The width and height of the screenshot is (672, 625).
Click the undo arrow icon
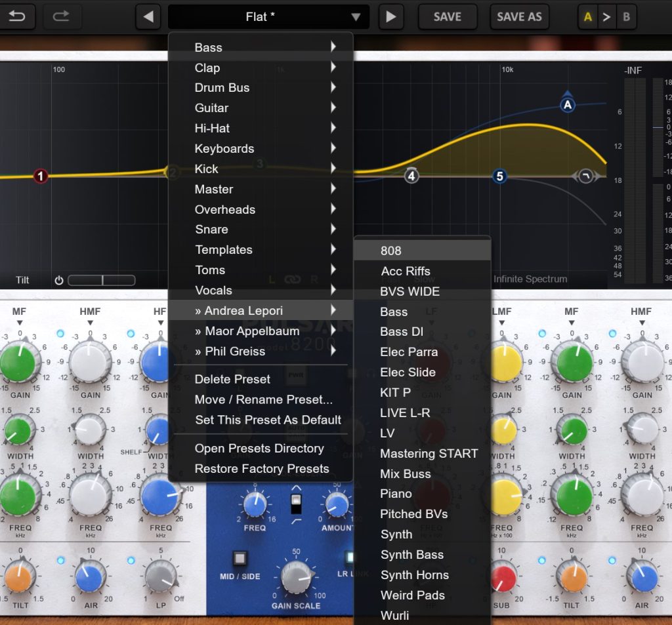point(17,16)
